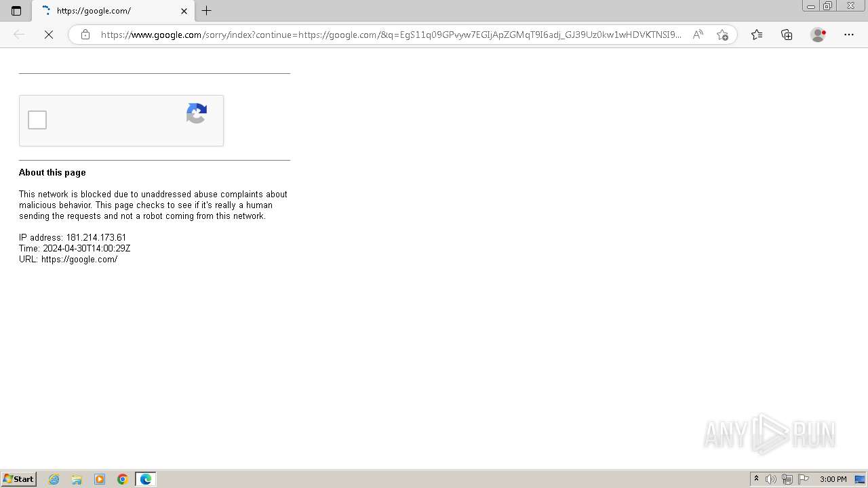Viewport: 868px width, 488px height.
Task: Click the blocked network explanation paragraph
Action: 153,205
